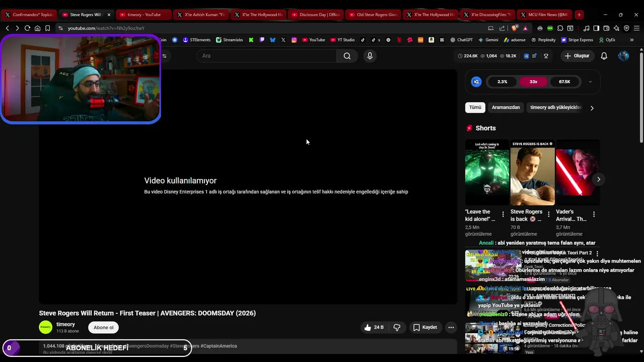
Task: Click the YouTube 'Ara' search field
Action: coord(267,56)
